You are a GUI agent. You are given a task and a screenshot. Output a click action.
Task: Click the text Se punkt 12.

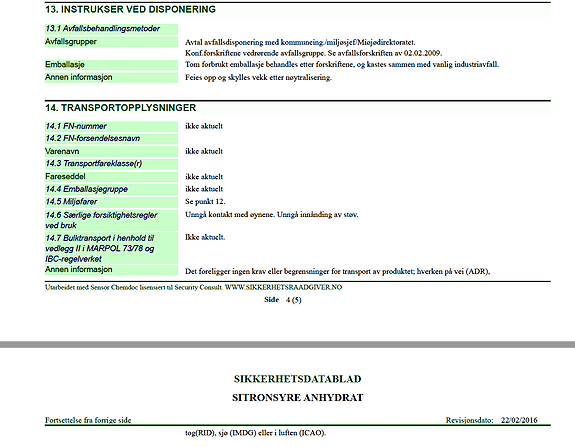[x=205, y=202]
